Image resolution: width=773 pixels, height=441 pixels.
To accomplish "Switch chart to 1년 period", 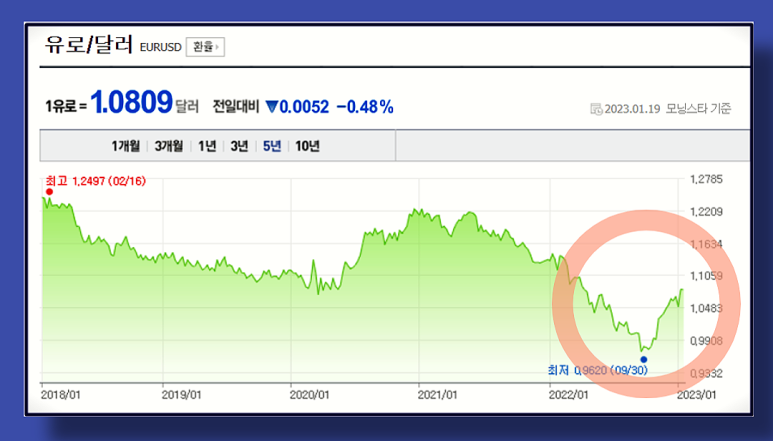I will [x=207, y=146].
